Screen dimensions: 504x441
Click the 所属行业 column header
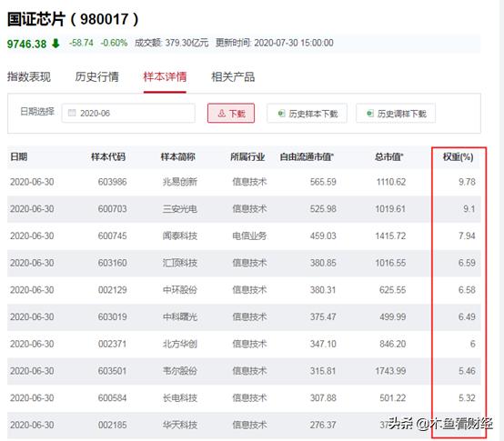coord(247,157)
